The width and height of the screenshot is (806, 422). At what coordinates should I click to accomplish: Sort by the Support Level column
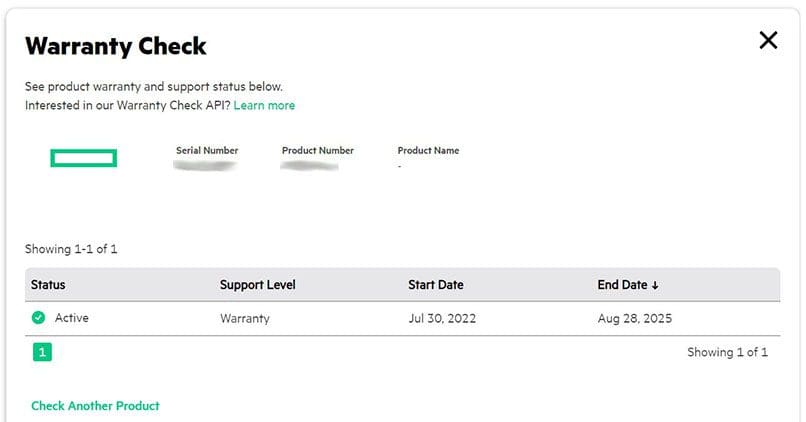258,285
